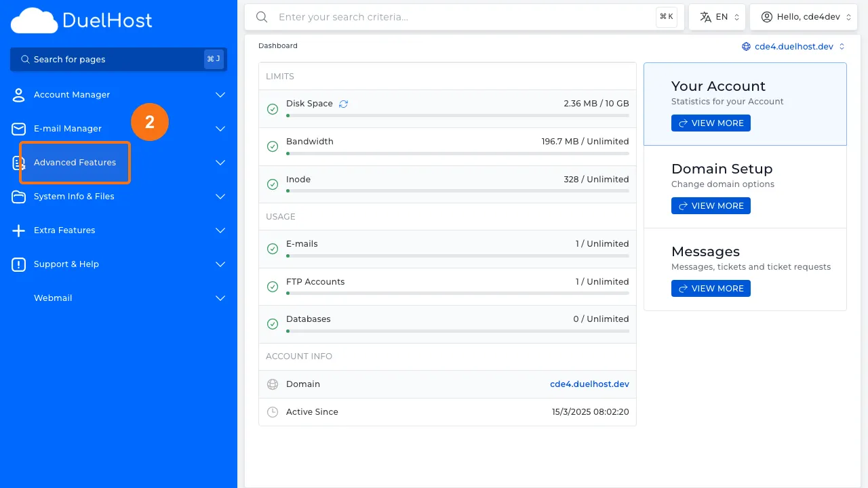Select the System Info & Files folder icon
Viewport: 868px width, 488px height.
point(18,197)
